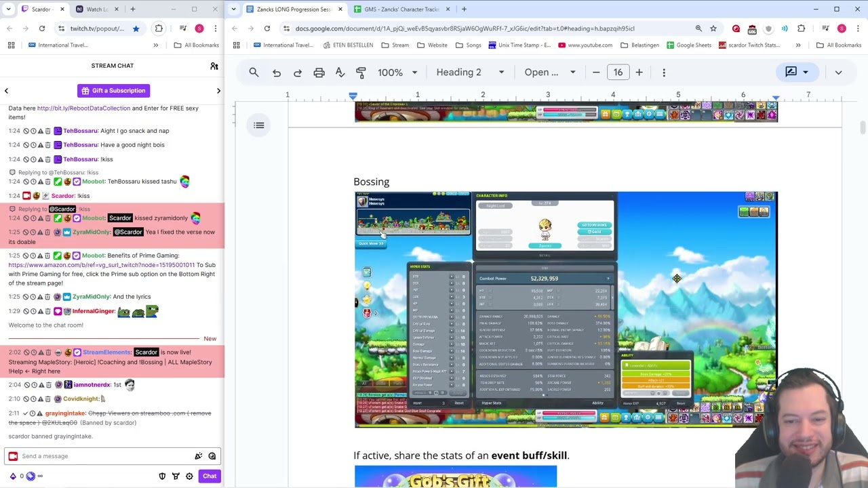
Task: Switch to GMS Zancks' Character Tracker tab
Action: click(x=401, y=9)
